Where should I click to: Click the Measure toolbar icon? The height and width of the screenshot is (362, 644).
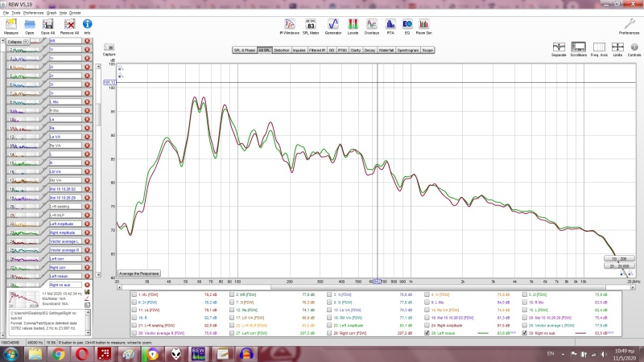(12, 26)
